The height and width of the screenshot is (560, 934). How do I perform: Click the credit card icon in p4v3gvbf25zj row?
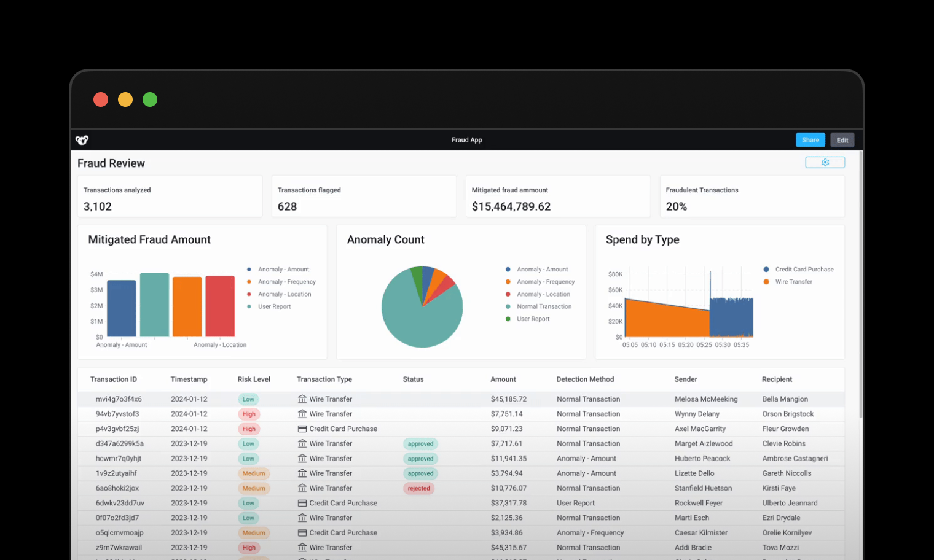(302, 429)
